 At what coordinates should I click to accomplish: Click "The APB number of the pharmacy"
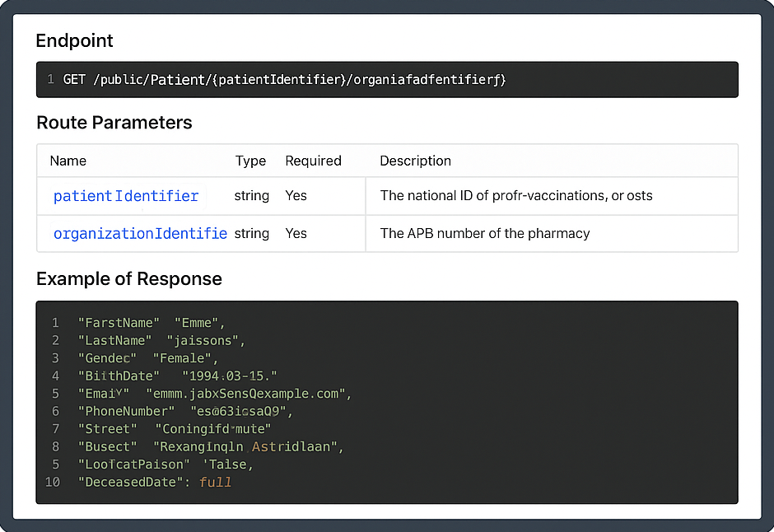pos(485,233)
